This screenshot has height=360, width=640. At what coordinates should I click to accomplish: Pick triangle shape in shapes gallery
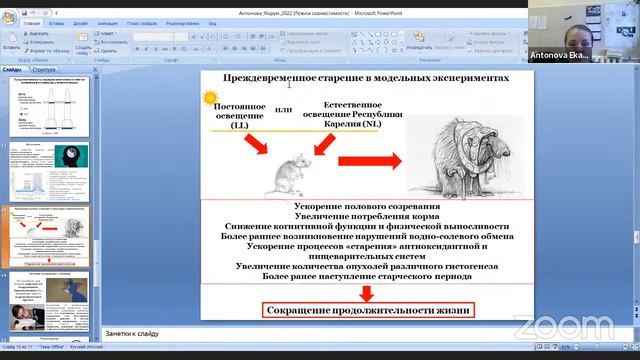(354, 42)
